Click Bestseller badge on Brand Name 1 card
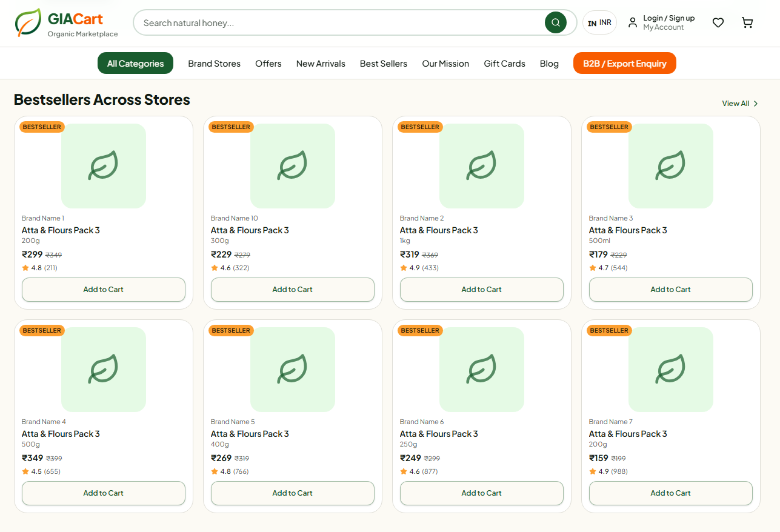Viewport: 780px width, 532px height. click(x=42, y=127)
